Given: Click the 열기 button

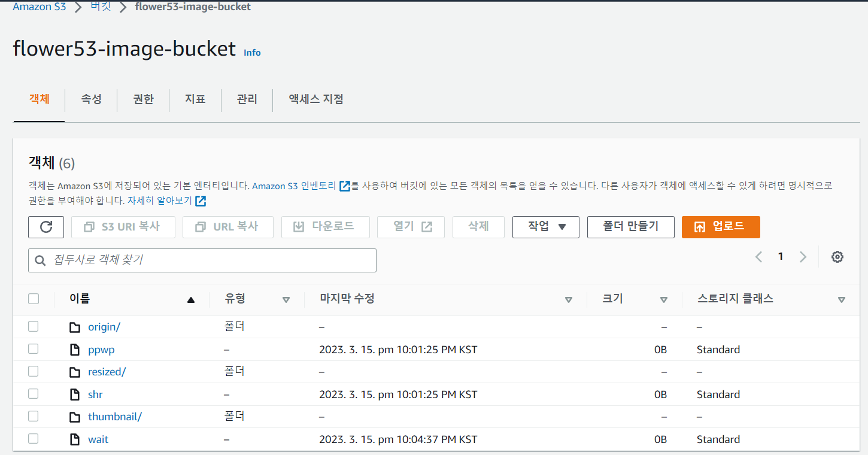Looking at the screenshot, I should click(411, 227).
